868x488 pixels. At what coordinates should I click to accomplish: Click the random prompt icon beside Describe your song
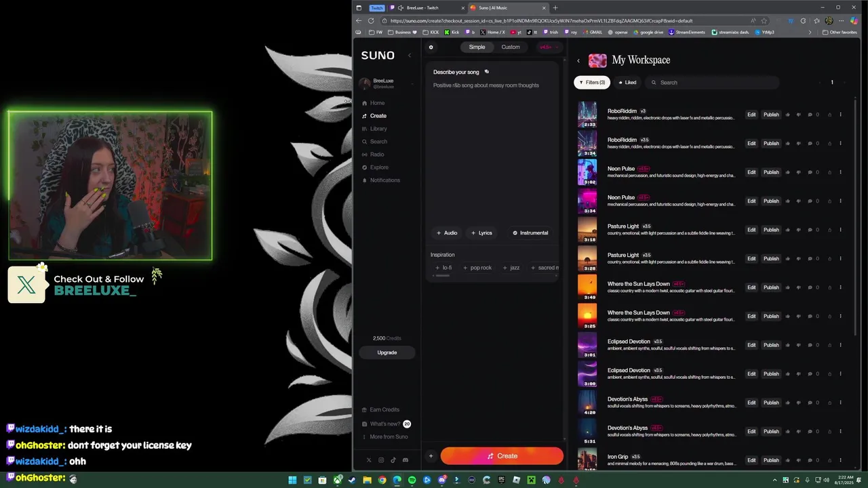pos(486,72)
